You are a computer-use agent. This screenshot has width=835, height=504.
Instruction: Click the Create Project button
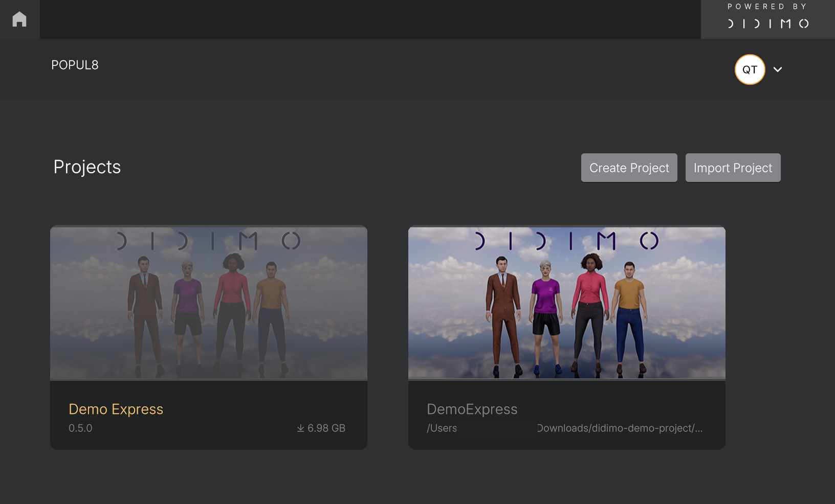click(629, 168)
